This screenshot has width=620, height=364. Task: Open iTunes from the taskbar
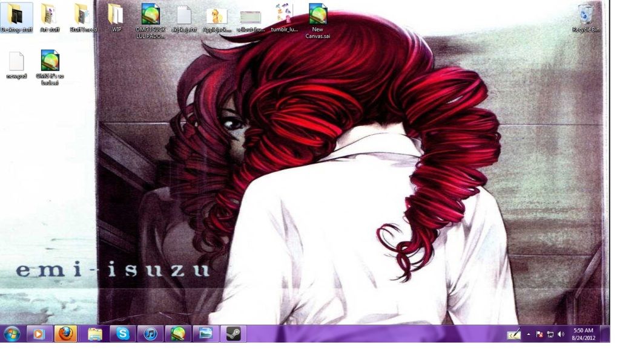[x=150, y=334]
